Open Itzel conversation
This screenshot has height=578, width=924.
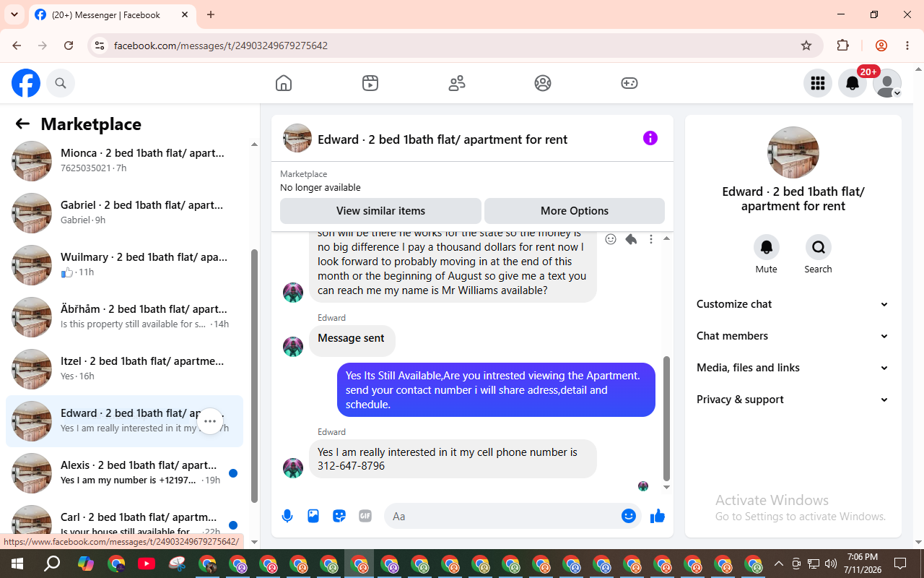[124, 369]
